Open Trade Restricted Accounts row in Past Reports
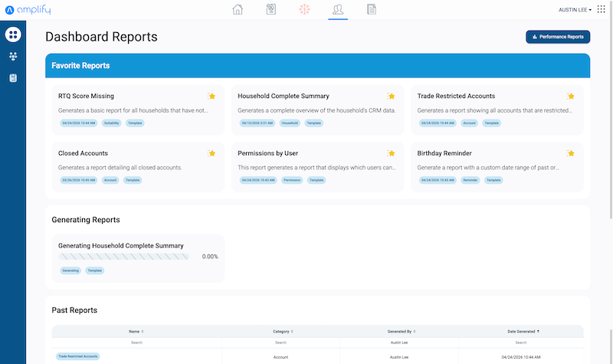The height and width of the screenshot is (364, 613). point(78,356)
